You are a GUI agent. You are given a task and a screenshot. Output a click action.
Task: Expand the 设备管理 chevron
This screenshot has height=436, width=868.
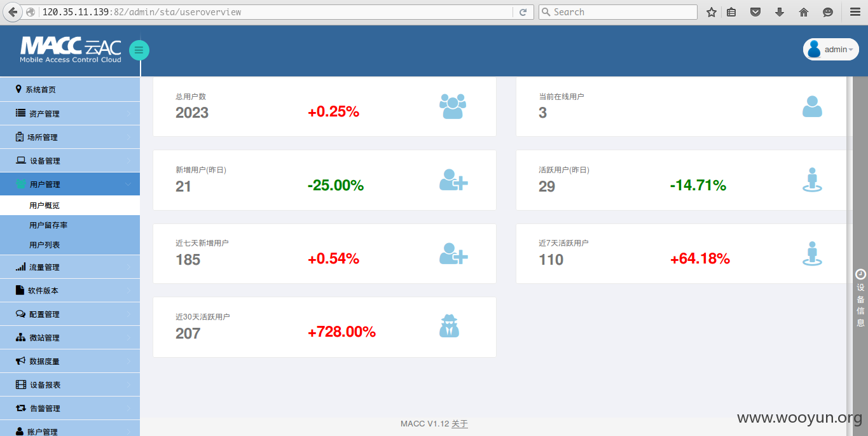[x=129, y=160]
